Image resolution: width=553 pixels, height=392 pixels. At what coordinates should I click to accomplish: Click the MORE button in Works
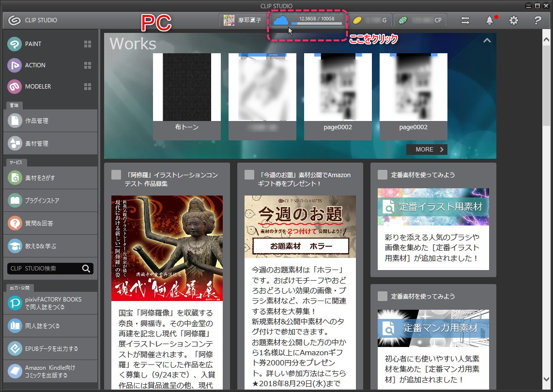pos(427,150)
